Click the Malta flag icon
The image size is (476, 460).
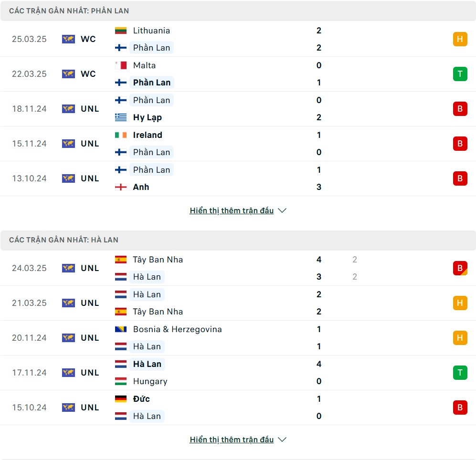pos(120,65)
